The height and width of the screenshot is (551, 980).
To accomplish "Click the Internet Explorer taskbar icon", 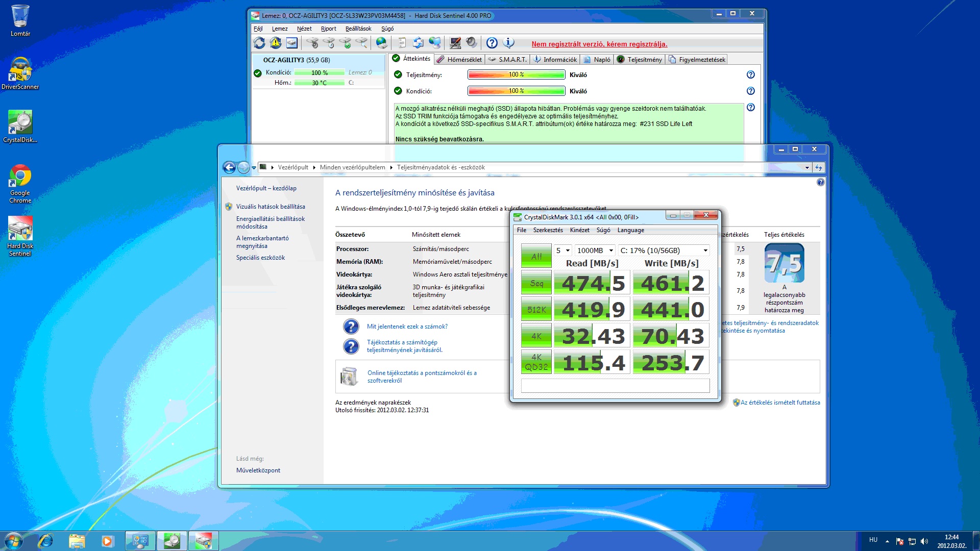I will click(x=45, y=541).
